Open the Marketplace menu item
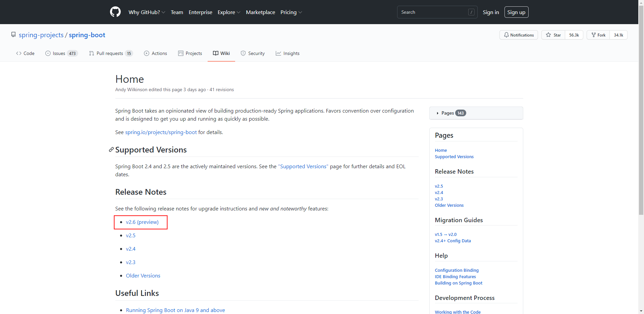 pos(260,12)
